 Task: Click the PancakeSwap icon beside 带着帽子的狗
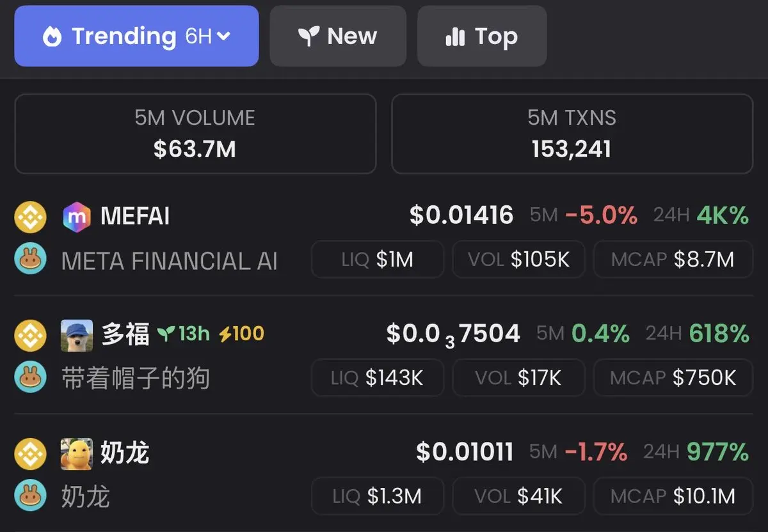pyautogui.click(x=30, y=377)
